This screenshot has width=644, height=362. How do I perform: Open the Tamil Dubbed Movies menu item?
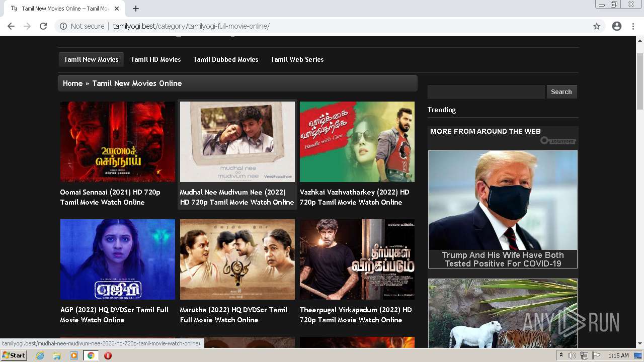click(226, 59)
